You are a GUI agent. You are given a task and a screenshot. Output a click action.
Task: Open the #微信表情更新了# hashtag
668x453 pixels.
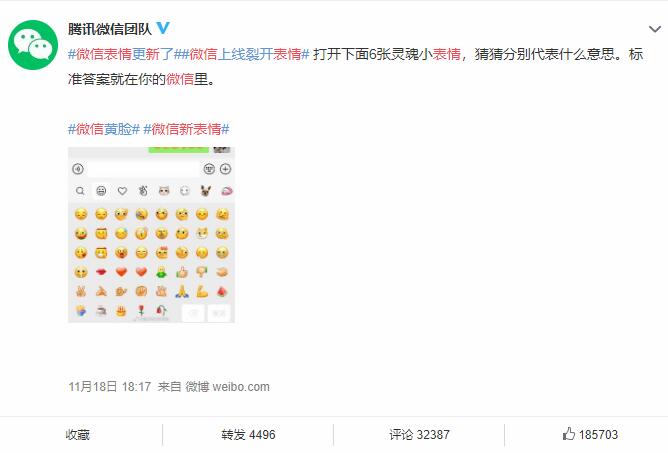click(121, 54)
